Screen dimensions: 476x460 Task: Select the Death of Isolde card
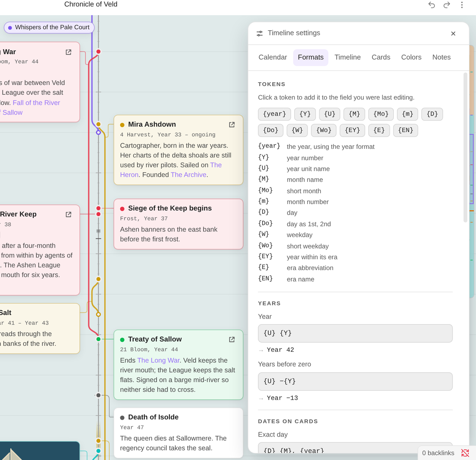[x=178, y=433]
